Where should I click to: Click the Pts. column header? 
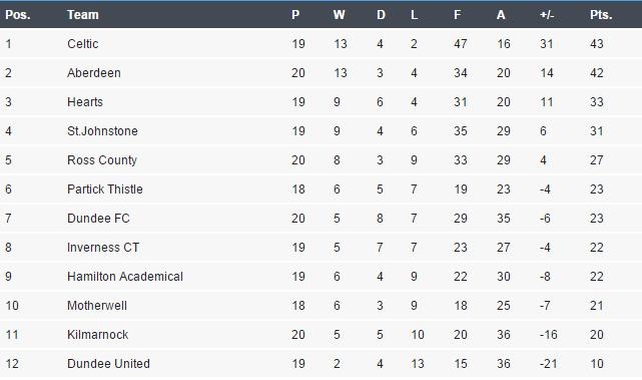pos(601,15)
